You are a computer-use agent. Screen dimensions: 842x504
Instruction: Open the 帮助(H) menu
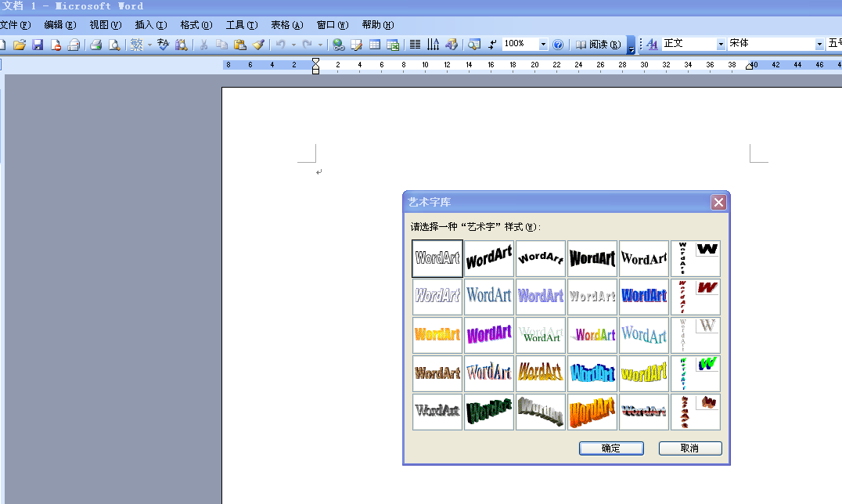click(377, 25)
